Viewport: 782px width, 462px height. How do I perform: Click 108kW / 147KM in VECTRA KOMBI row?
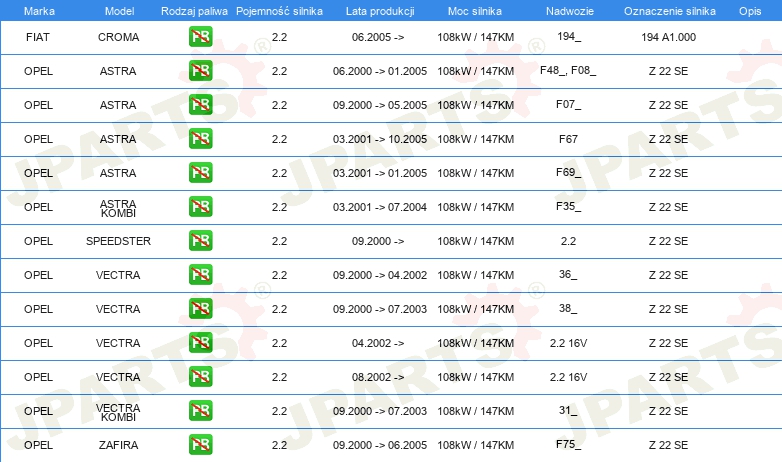click(x=475, y=411)
